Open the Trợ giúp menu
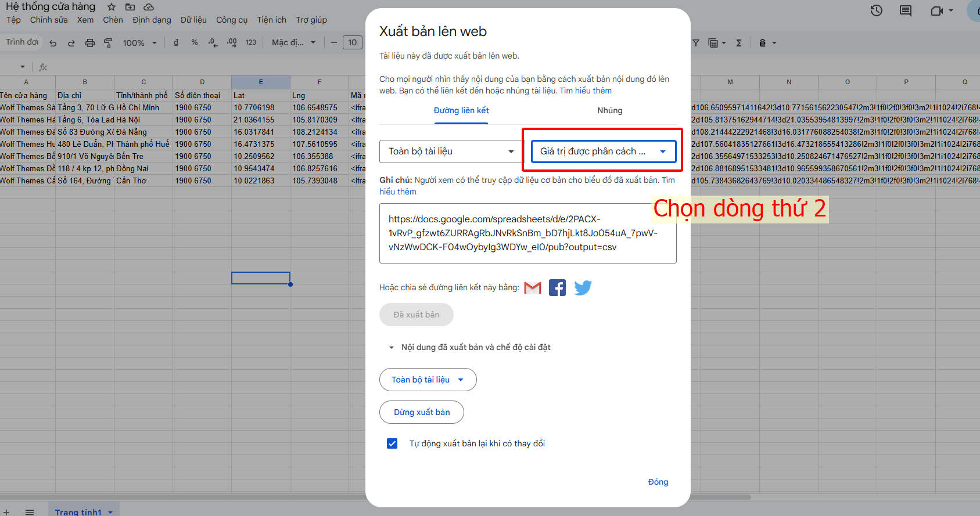 pyautogui.click(x=311, y=20)
